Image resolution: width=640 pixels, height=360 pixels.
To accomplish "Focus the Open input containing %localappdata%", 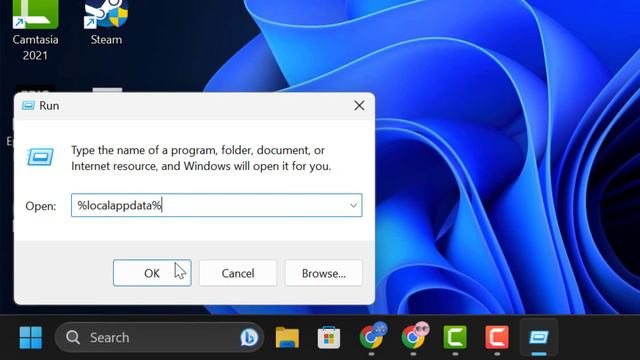I will pyautogui.click(x=216, y=205).
